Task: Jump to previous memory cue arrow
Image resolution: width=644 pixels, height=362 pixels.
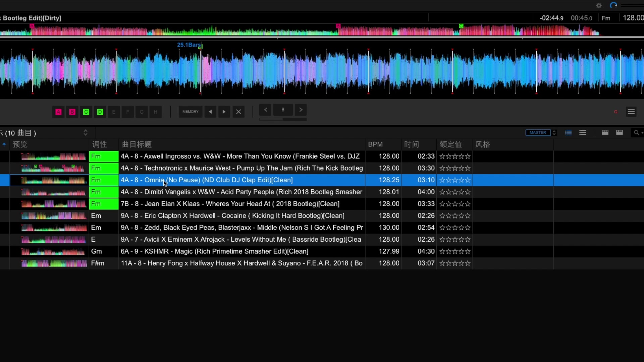Action: point(210,112)
